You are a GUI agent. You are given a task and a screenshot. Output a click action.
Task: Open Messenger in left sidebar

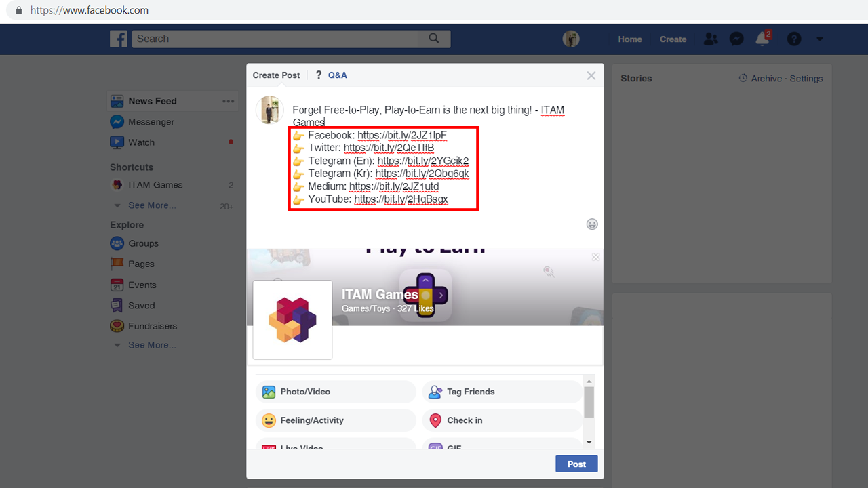click(x=151, y=122)
